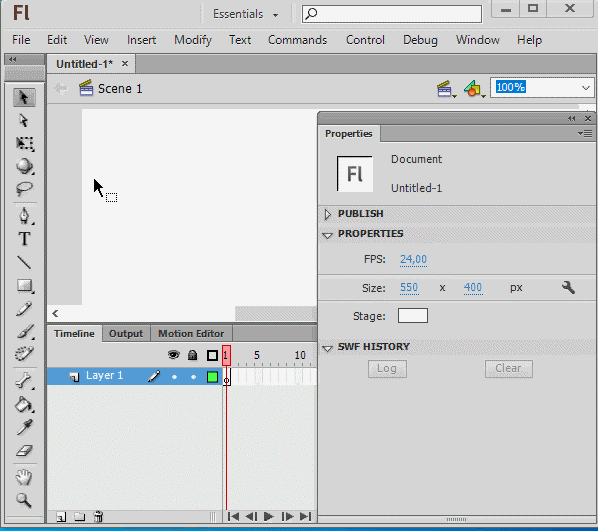Viewport: 598px width, 531px height.
Task: Click the height value 400
Action: pyautogui.click(x=473, y=287)
